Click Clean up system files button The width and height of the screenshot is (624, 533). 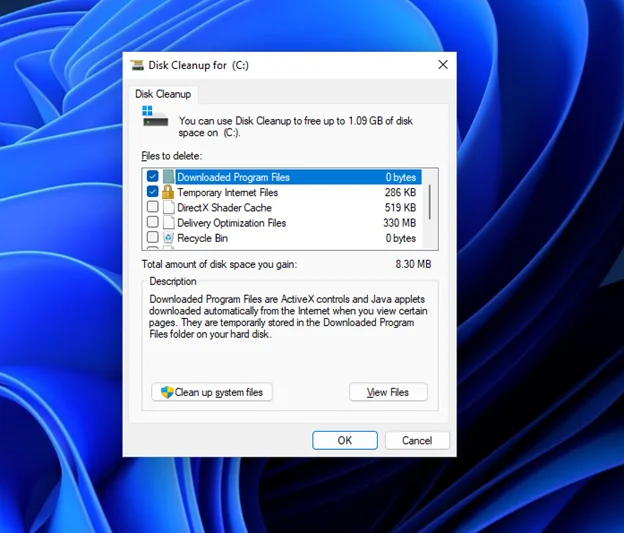click(x=212, y=392)
